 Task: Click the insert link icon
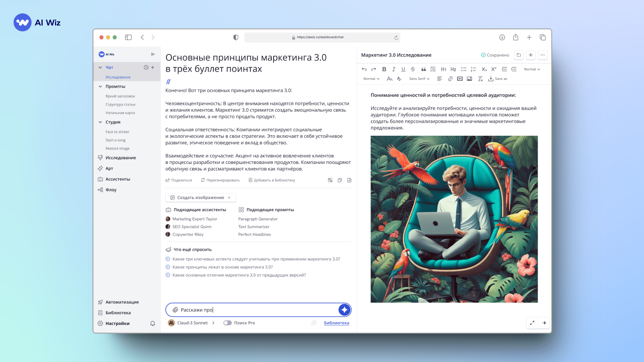click(x=450, y=79)
